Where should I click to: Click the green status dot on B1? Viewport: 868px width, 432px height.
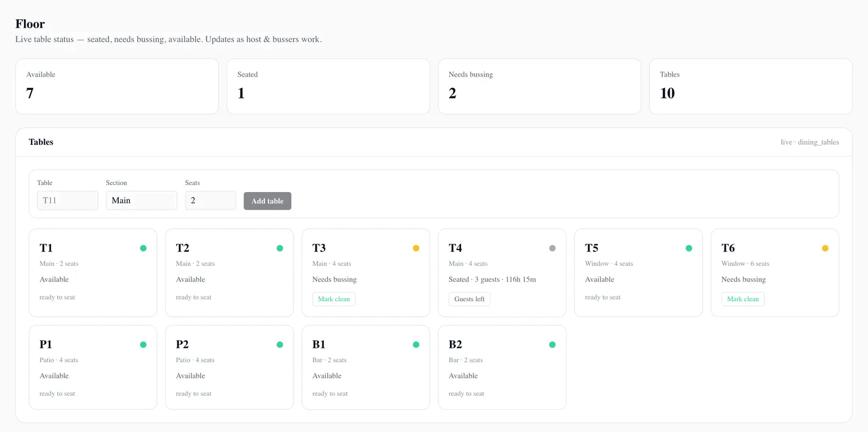coord(416,345)
